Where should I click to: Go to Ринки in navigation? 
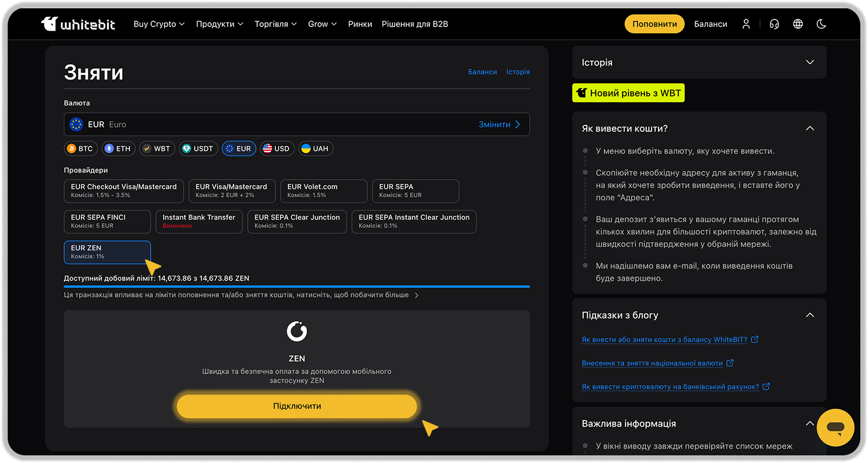click(x=360, y=24)
